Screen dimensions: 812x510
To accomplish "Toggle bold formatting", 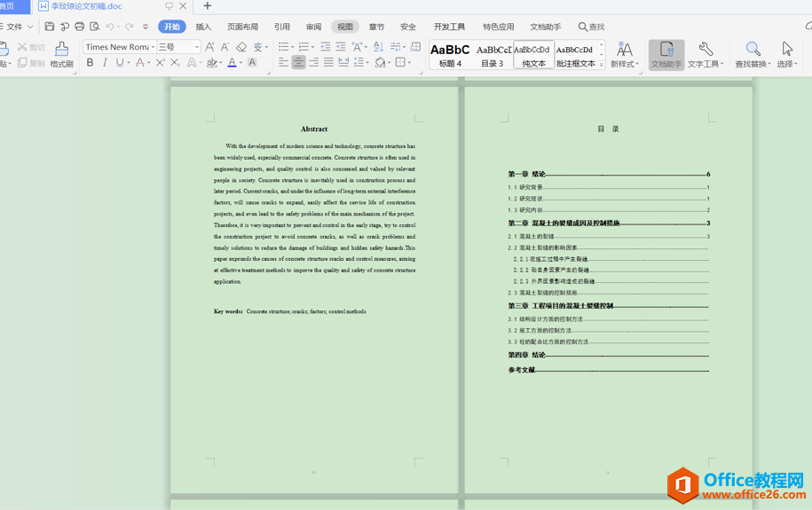I will [x=91, y=62].
